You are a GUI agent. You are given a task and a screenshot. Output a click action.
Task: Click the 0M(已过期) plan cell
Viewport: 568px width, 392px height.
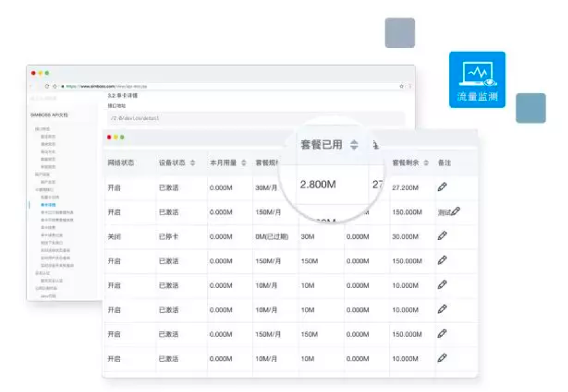272,237
